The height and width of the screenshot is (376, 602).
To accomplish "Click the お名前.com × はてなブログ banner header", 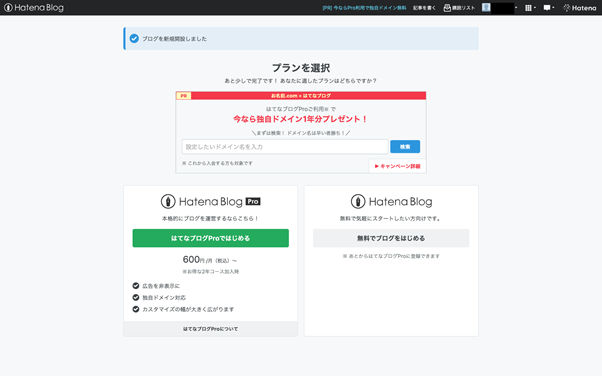I will (301, 96).
